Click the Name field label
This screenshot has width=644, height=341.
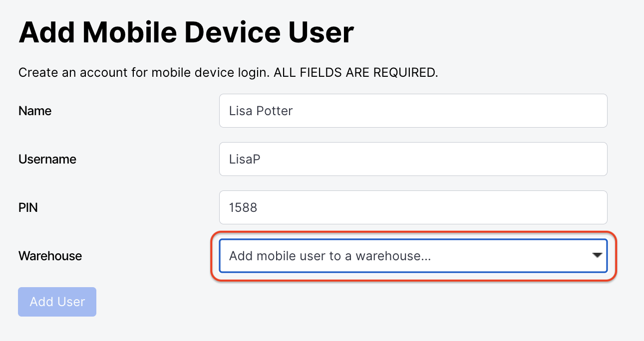34,111
